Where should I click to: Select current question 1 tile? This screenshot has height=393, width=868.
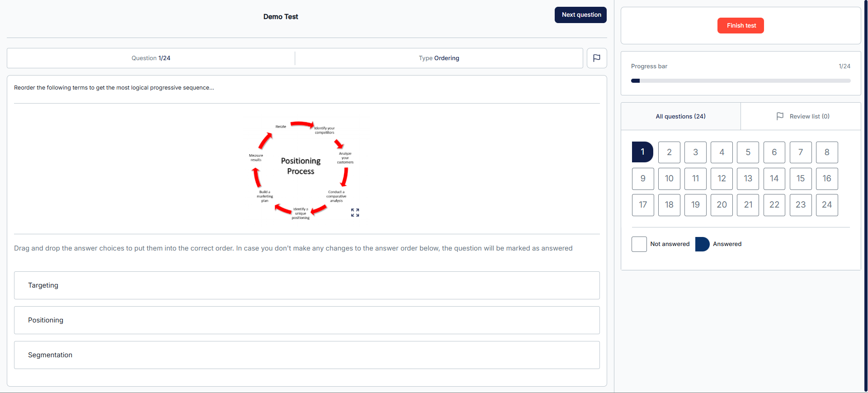[x=642, y=152]
